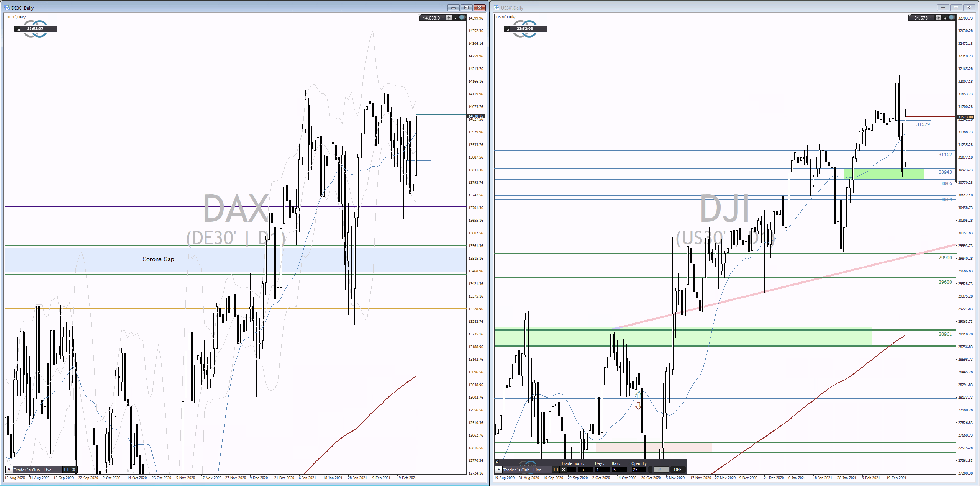Image resolution: width=980 pixels, height=486 pixels.
Task: Minimize the US30 Daily chart window
Action: point(943,8)
